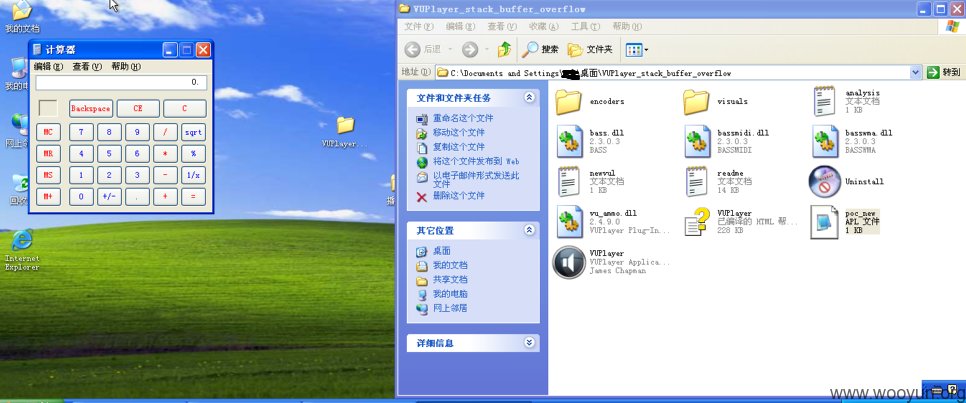
Task: Click Calculator's MS memory store button
Action: pyautogui.click(x=48, y=176)
